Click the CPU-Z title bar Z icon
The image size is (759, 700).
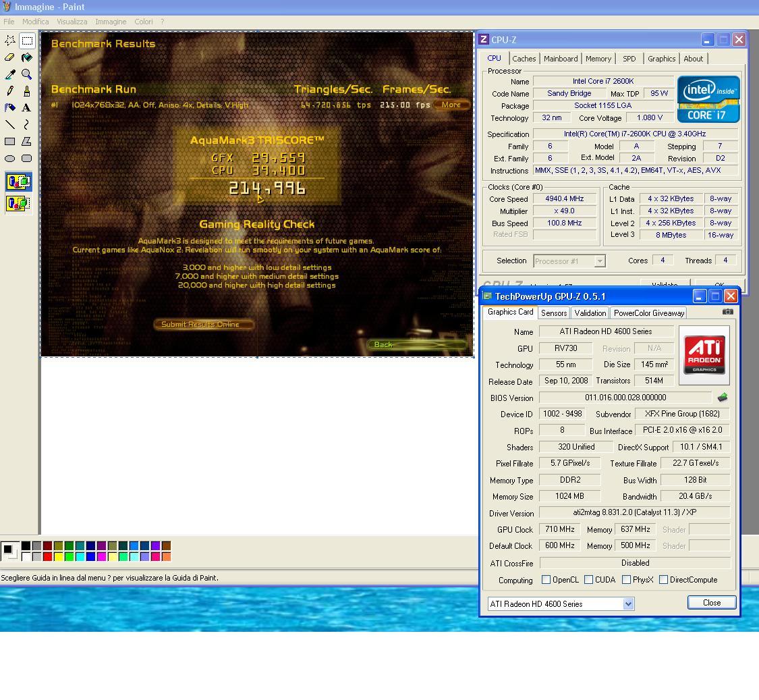[484, 39]
